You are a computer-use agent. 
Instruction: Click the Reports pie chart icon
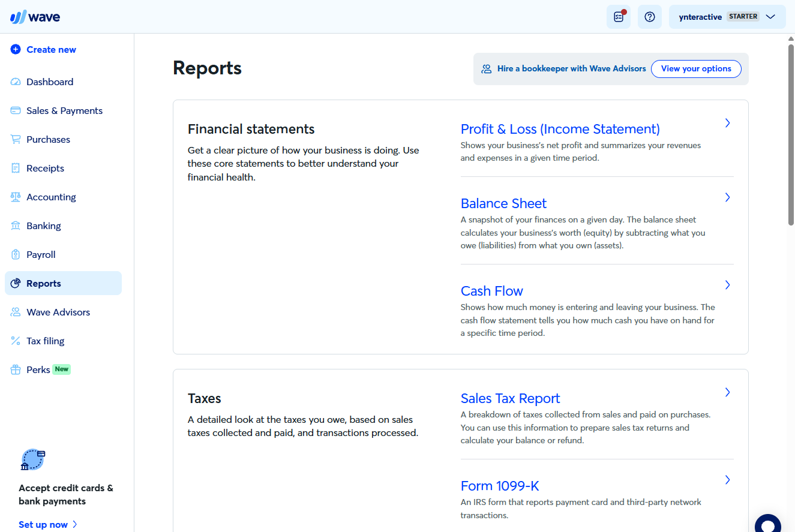tap(16, 284)
